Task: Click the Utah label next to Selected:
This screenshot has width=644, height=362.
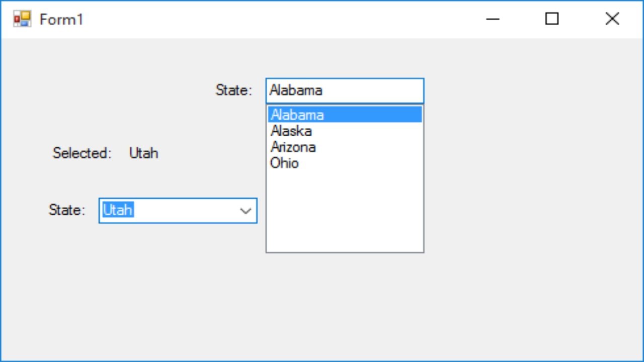Action: pyautogui.click(x=144, y=153)
